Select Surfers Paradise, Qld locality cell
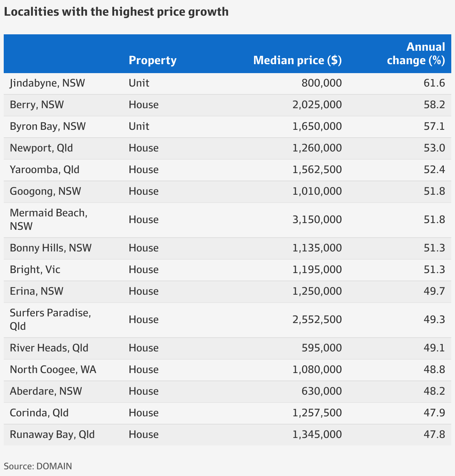 (x=50, y=320)
